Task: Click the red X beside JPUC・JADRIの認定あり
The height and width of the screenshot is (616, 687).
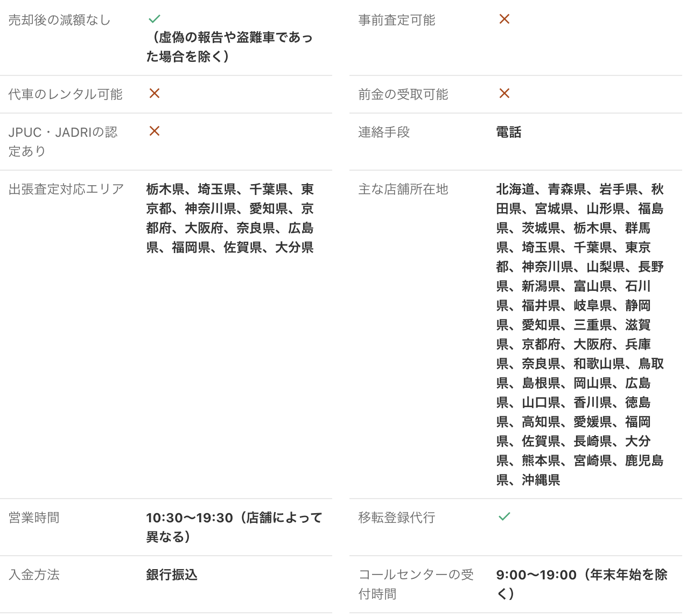Action: coord(155,131)
